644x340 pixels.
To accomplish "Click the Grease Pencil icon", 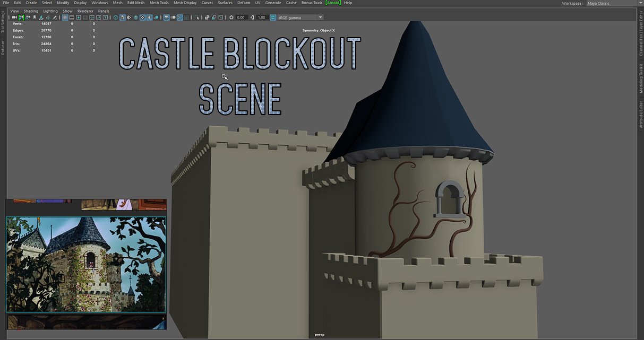I will 55,18.
